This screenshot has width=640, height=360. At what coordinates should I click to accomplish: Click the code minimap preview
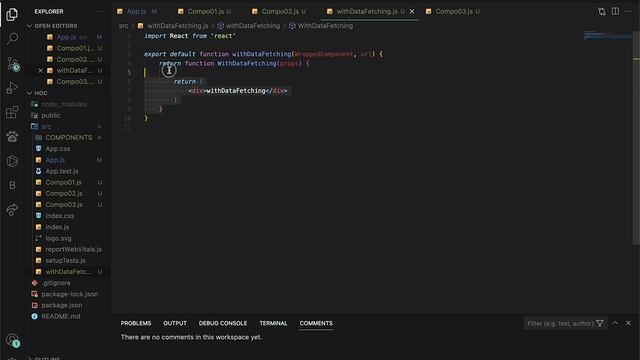click(x=608, y=36)
